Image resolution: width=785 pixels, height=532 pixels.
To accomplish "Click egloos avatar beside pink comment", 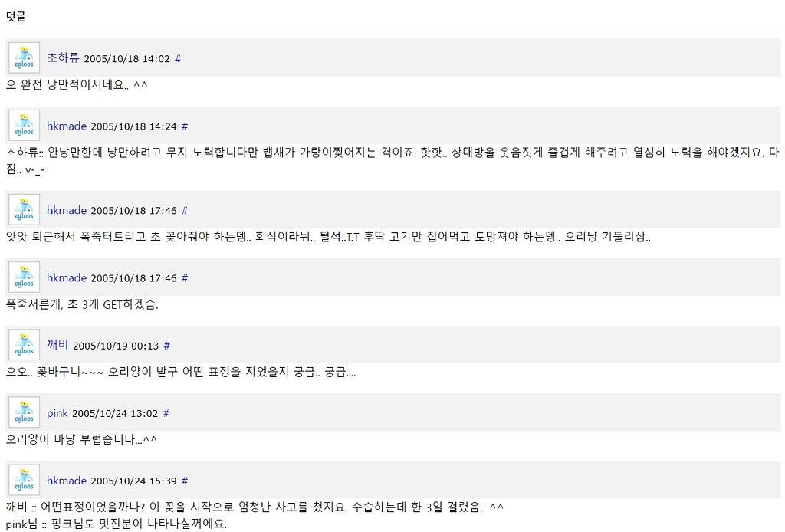I will [x=24, y=412].
